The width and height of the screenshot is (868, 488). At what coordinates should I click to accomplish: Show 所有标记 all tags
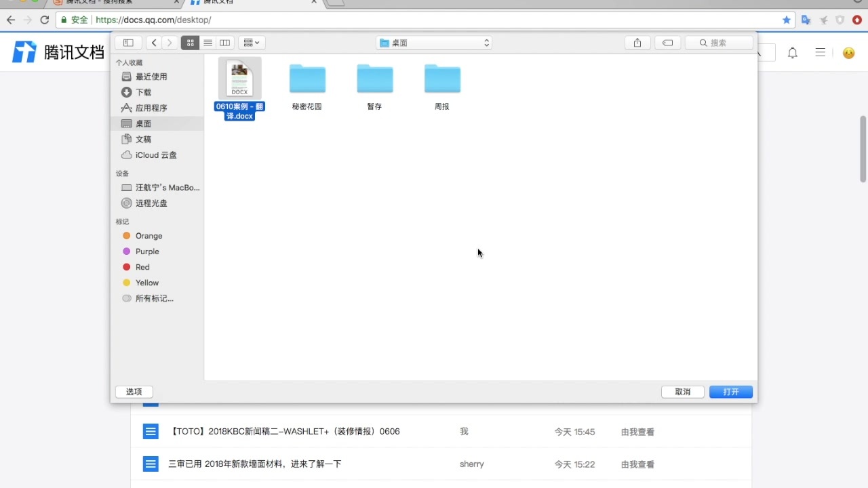pyautogui.click(x=157, y=298)
